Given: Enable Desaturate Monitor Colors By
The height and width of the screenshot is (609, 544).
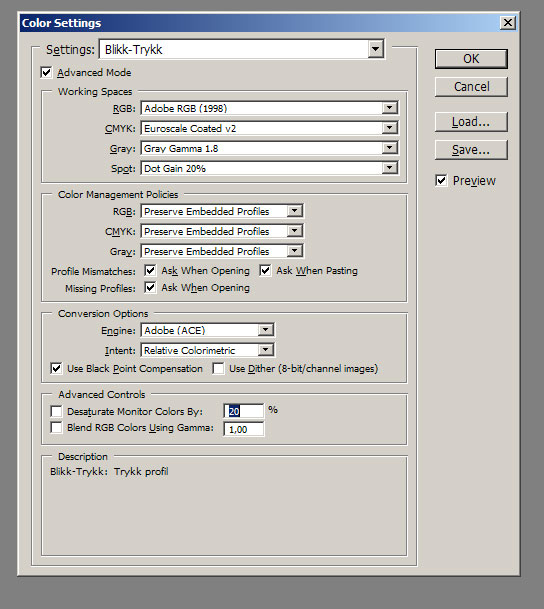Looking at the screenshot, I should point(56,411).
